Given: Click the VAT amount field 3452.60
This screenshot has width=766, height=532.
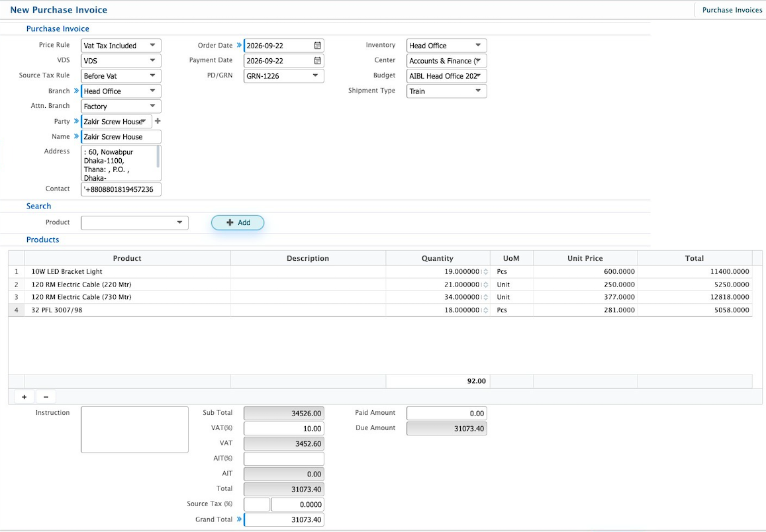Looking at the screenshot, I should 284,443.
